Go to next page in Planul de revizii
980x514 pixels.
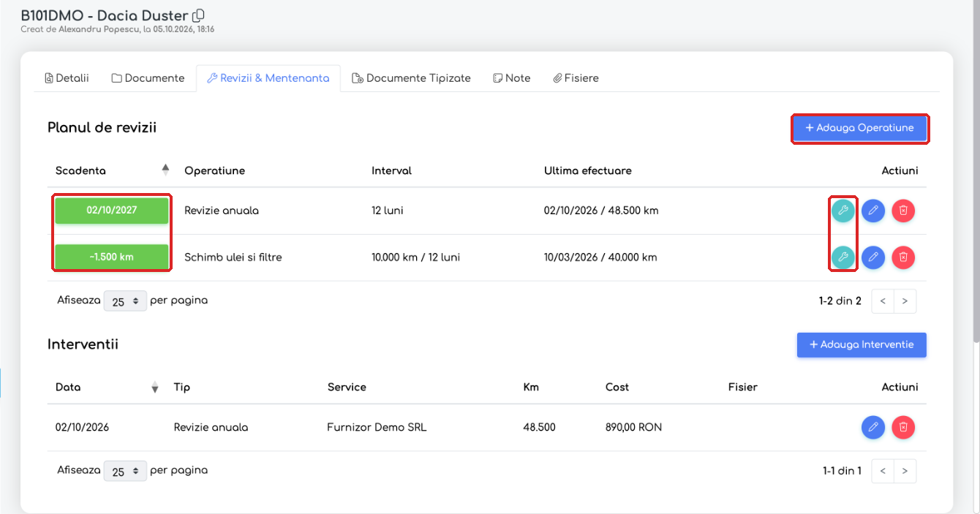pos(905,301)
